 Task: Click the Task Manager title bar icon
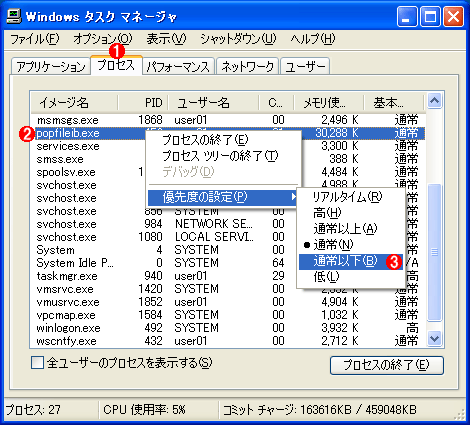coord(14,16)
